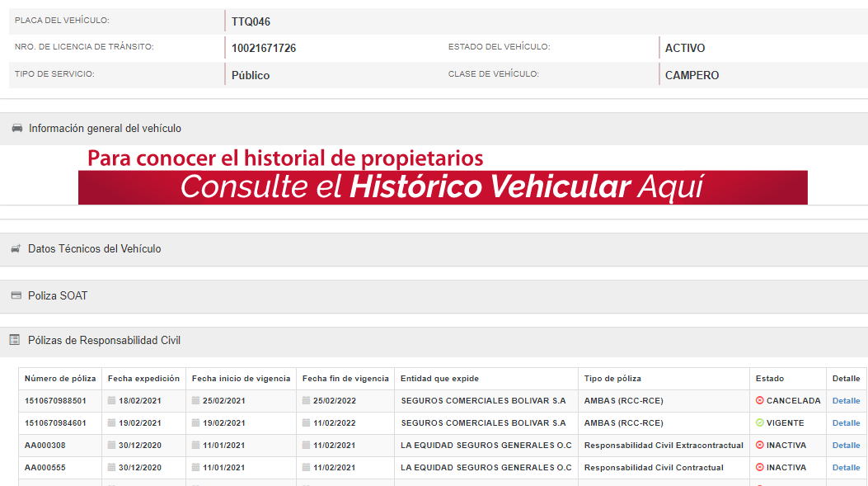The image size is (868, 486).
Task: Click the engine icon beside Datos Técnicos
Action: pyautogui.click(x=16, y=249)
